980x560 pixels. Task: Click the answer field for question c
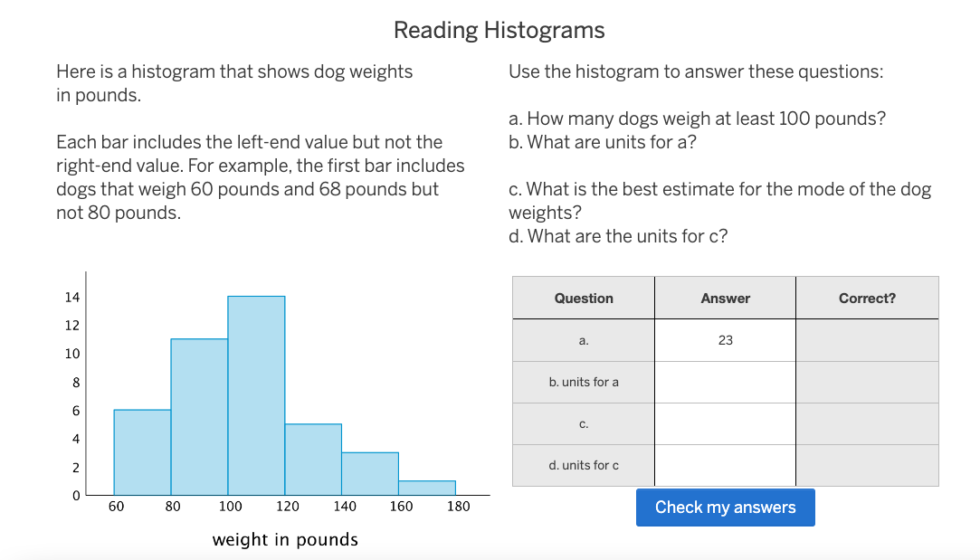(724, 423)
